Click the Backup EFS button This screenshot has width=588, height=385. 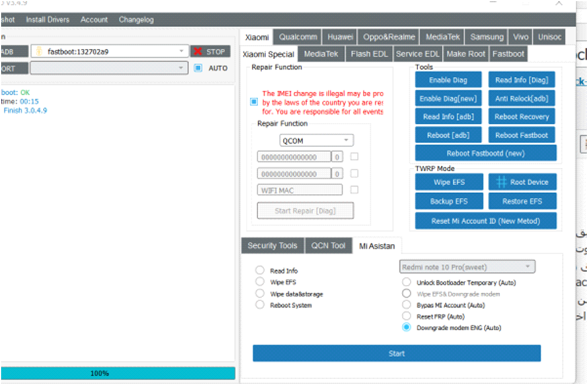[449, 202]
